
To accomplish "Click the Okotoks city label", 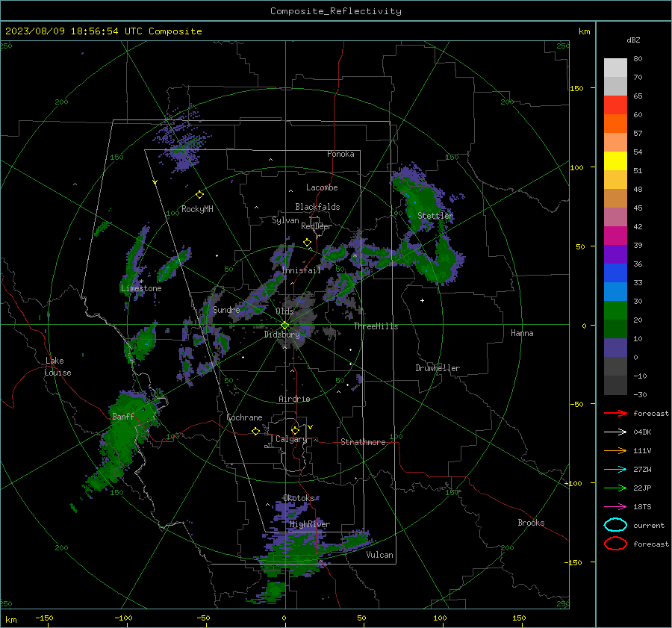I will tap(299, 498).
